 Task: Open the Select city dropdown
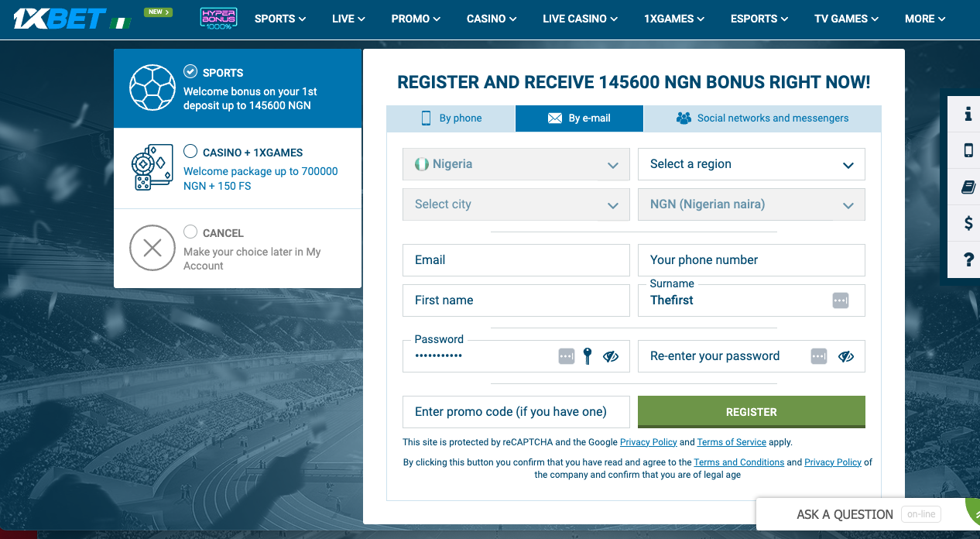(516, 204)
